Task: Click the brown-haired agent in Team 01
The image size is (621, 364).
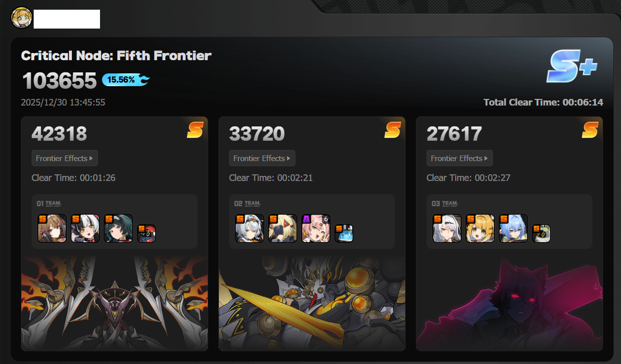Action: coord(52,228)
